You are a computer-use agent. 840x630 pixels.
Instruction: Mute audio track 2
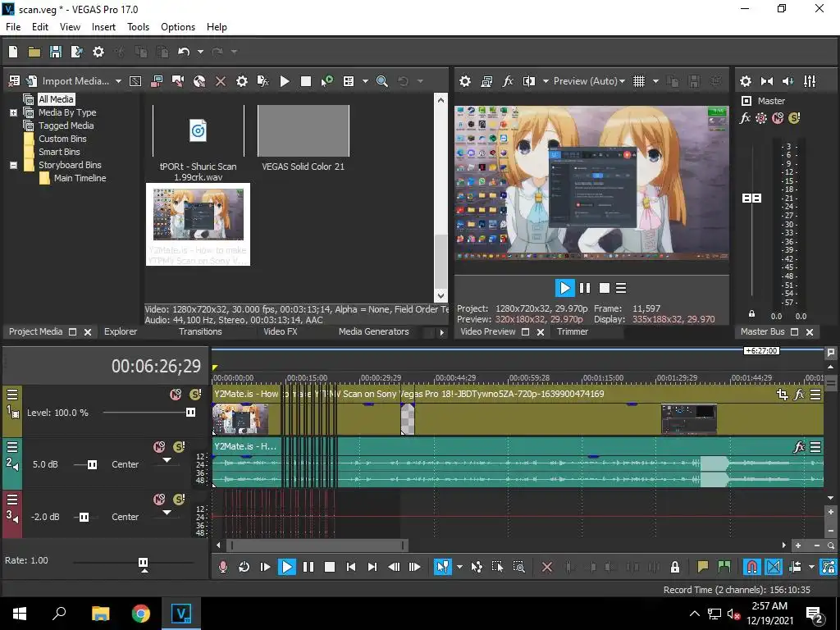coord(159,447)
